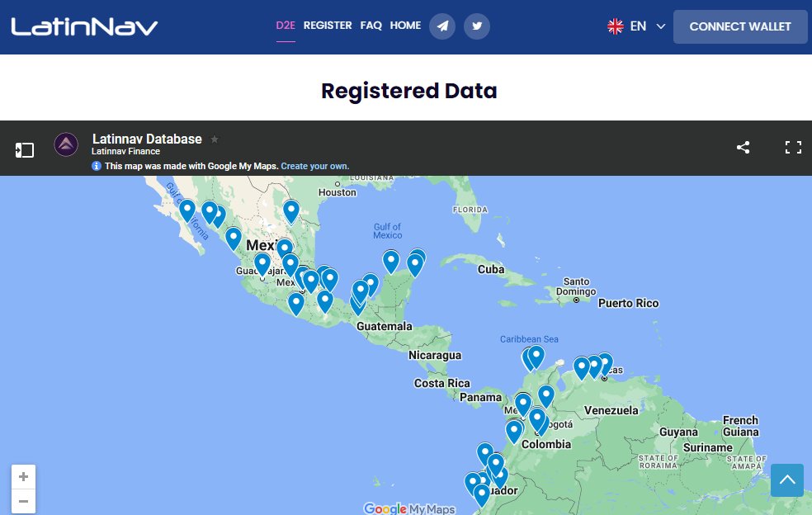Image resolution: width=812 pixels, height=515 pixels.
Task: Click the Gulf of Mexico label
Action: coord(387,231)
